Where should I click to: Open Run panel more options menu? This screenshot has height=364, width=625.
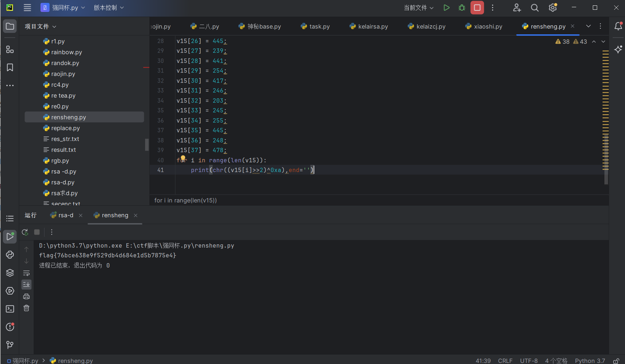click(x=52, y=232)
